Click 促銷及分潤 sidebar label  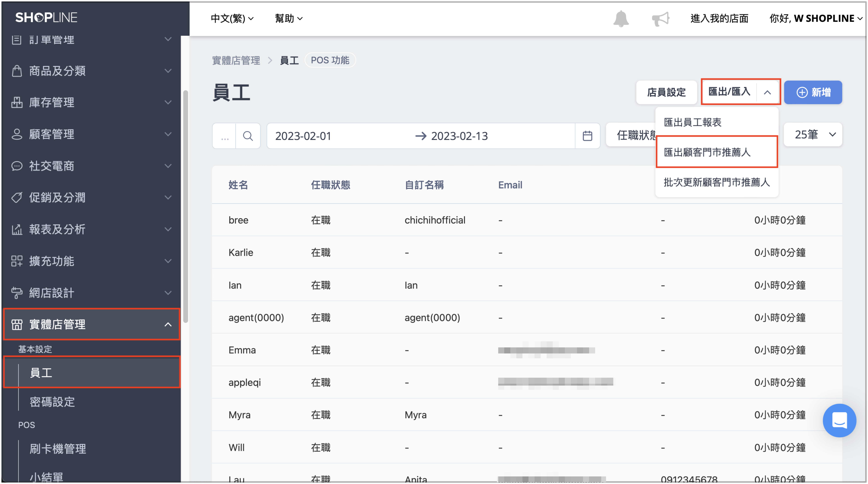[57, 197]
